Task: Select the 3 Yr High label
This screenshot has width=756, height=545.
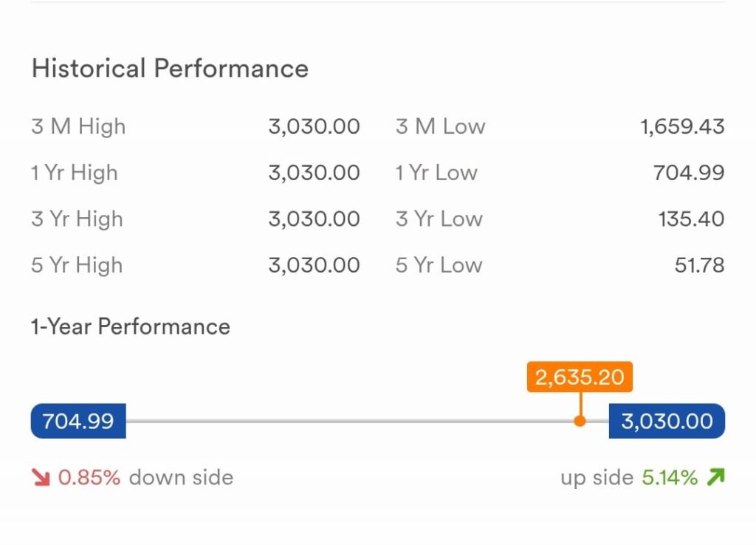Action: click(x=77, y=219)
